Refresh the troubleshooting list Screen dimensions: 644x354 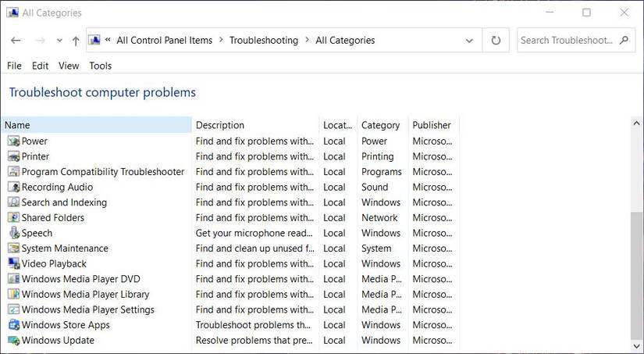(x=496, y=41)
